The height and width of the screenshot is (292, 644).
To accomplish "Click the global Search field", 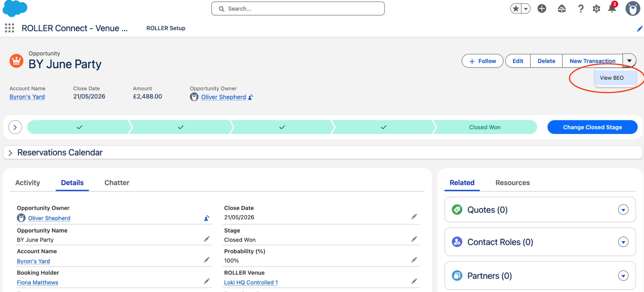I will click(x=298, y=9).
